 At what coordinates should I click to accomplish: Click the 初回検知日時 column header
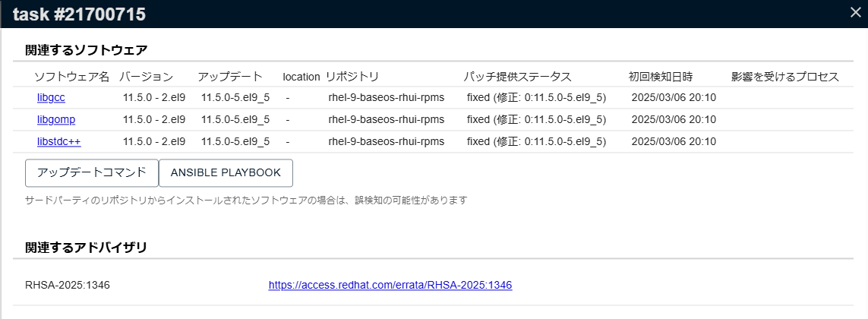tap(661, 77)
